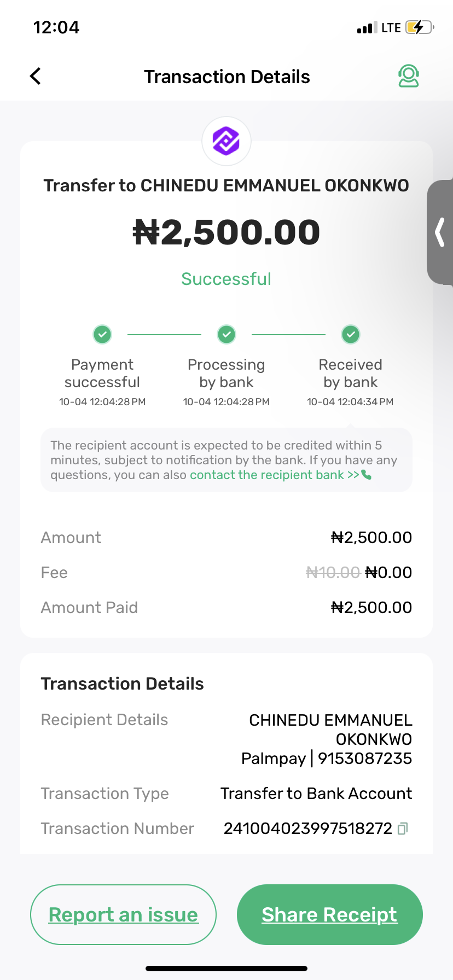Tap the purple Palmpay bank logo

pos(226,141)
